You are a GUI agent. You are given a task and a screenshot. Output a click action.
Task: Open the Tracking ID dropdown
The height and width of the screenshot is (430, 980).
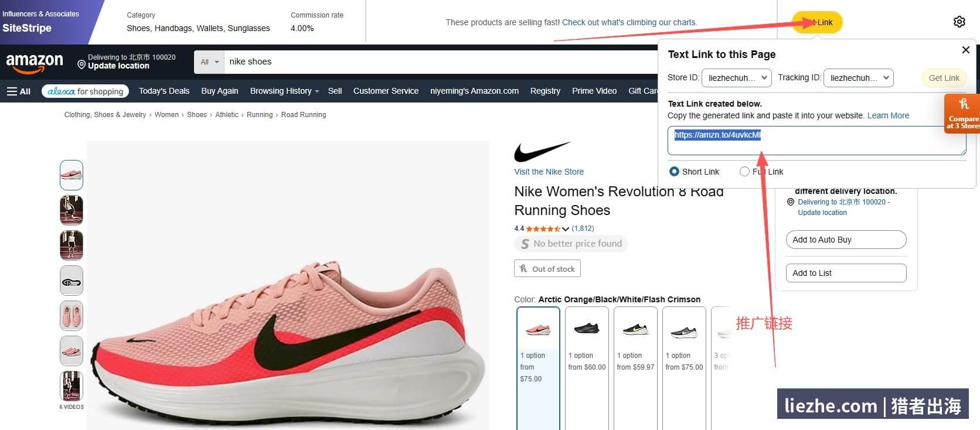(858, 78)
